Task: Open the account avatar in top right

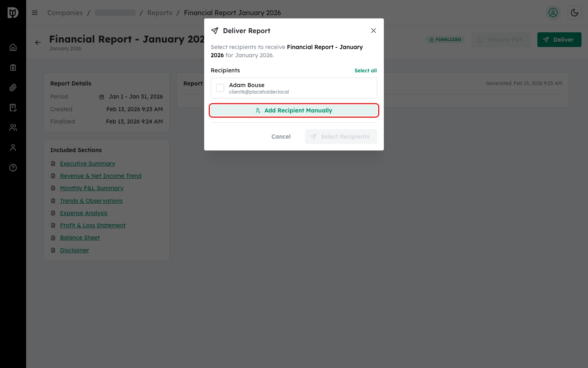Action: (553, 13)
